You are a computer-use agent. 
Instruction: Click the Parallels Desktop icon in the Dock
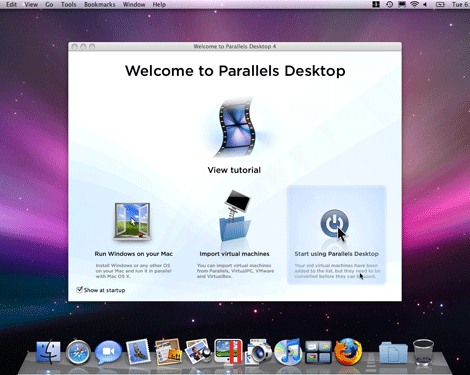pos(229,351)
